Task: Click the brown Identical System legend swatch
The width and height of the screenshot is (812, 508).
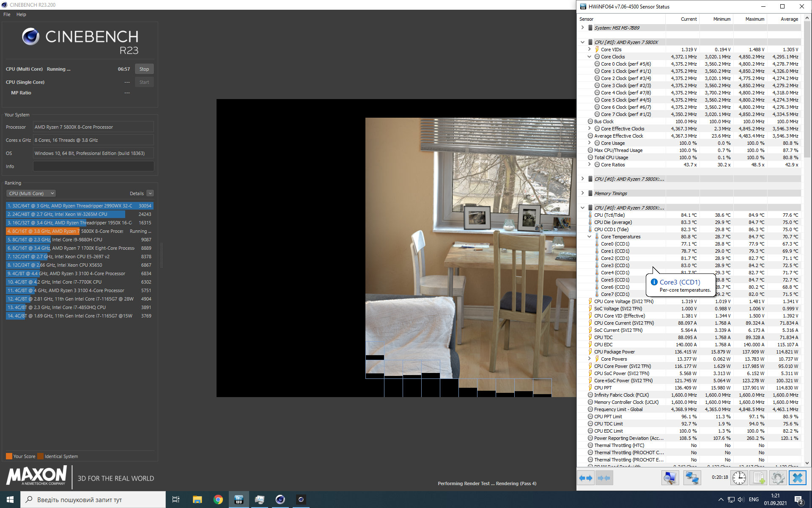Action: point(40,456)
